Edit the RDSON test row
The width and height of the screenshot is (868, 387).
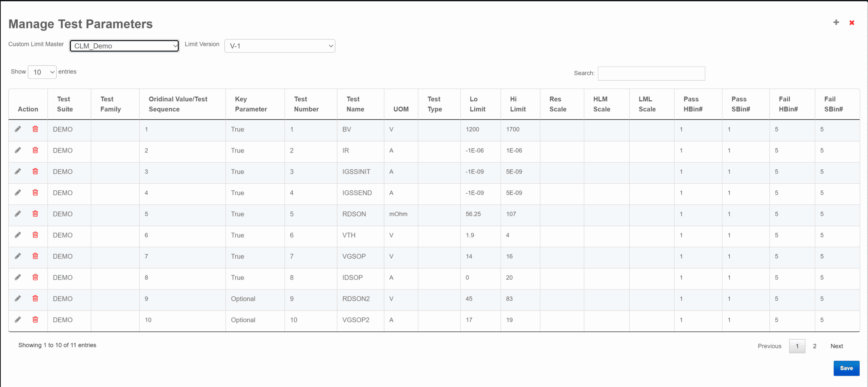click(x=18, y=214)
